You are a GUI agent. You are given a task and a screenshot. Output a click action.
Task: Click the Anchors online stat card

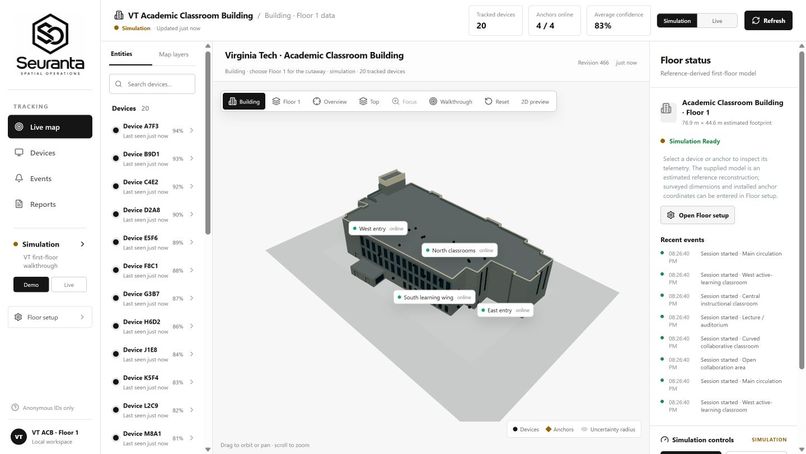[x=555, y=21]
